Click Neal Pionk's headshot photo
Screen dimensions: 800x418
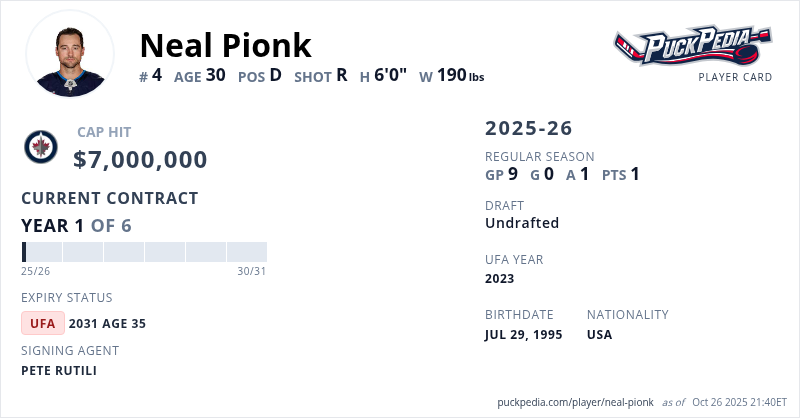[x=70, y=54]
